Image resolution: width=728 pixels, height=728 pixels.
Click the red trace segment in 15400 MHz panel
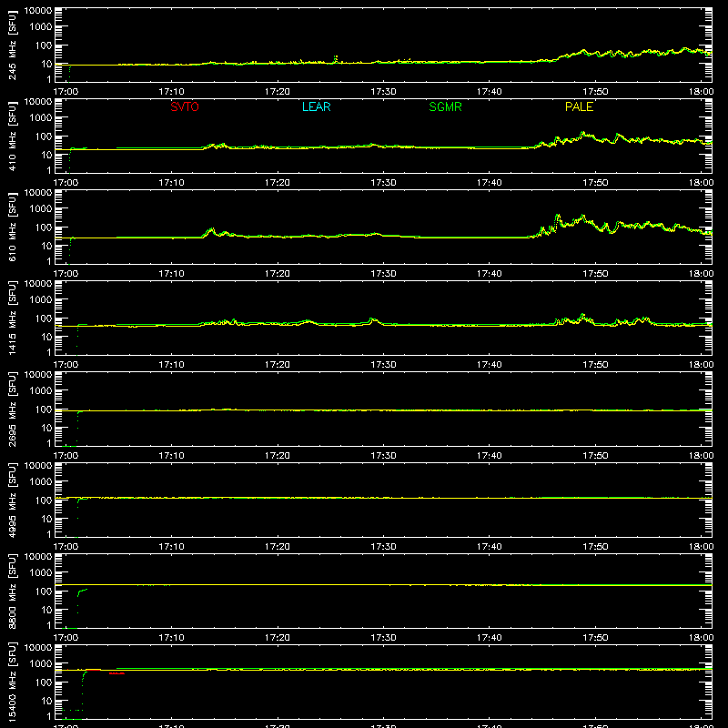pyautogui.click(x=116, y=673)
